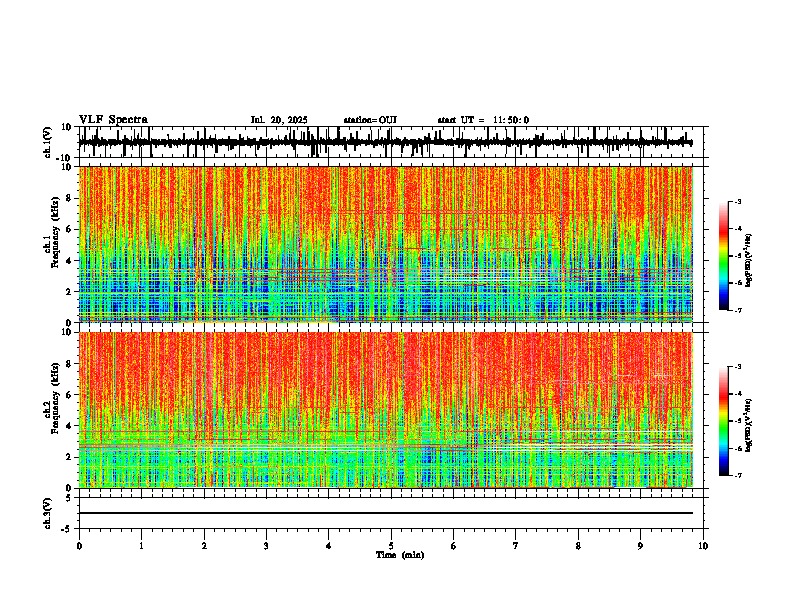Click the time axis tick label 9

tap(640, 546)
